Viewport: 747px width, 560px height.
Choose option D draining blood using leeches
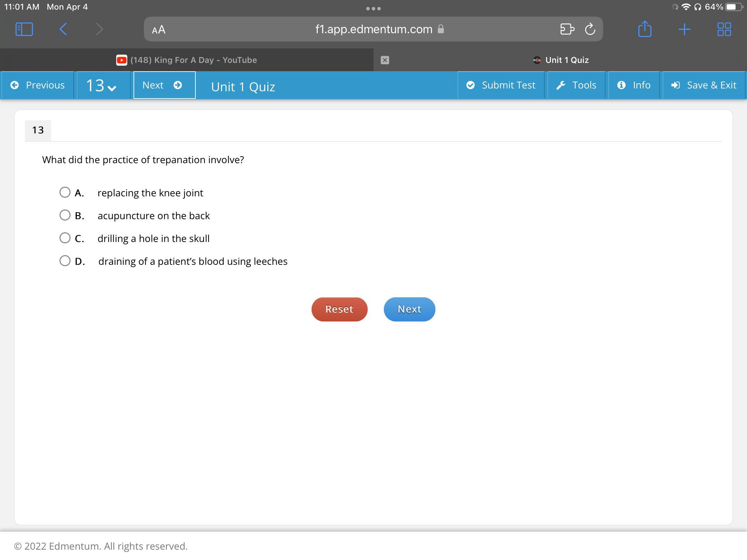pyautogui.click(x=65, y=261)
